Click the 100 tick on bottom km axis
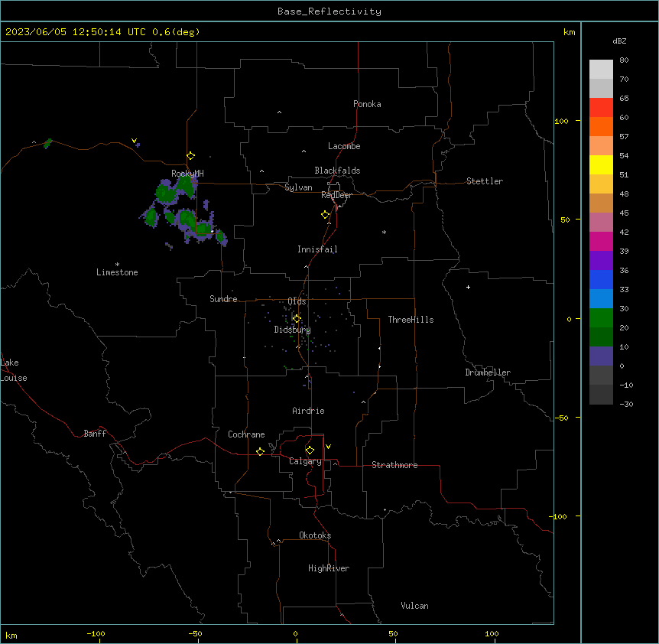The width and height of the screenshot is (659, 644). [x=492, y=633]
